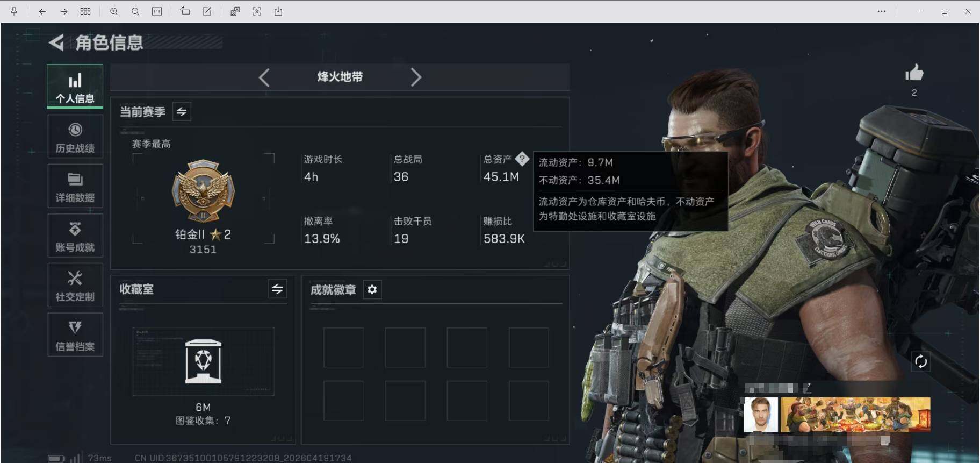Select the top-left empty achievement badge slot
Viewport: 980px width, 463px height.
(343, 347)
